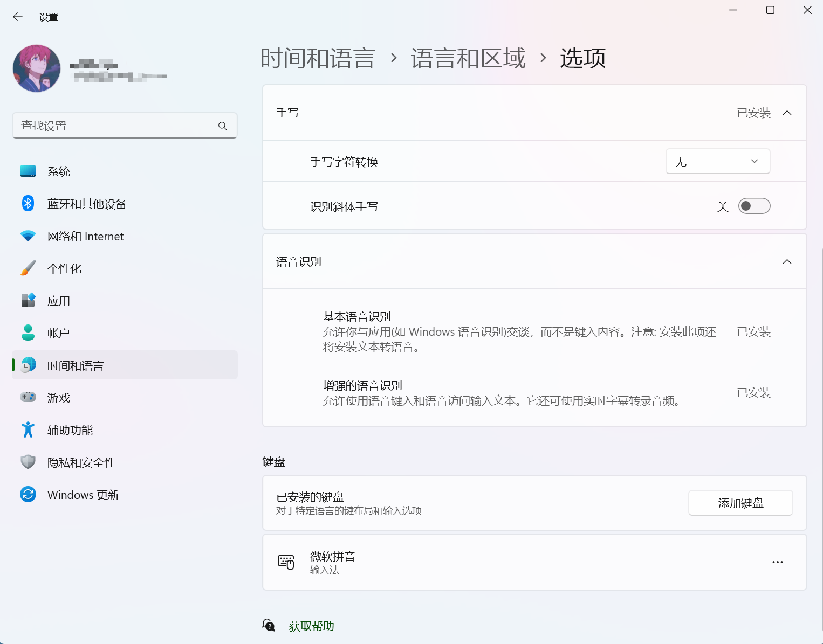823x644 pixels.
Task: Open 时间和语言 globe clock icon
Action: pos(28,365)
